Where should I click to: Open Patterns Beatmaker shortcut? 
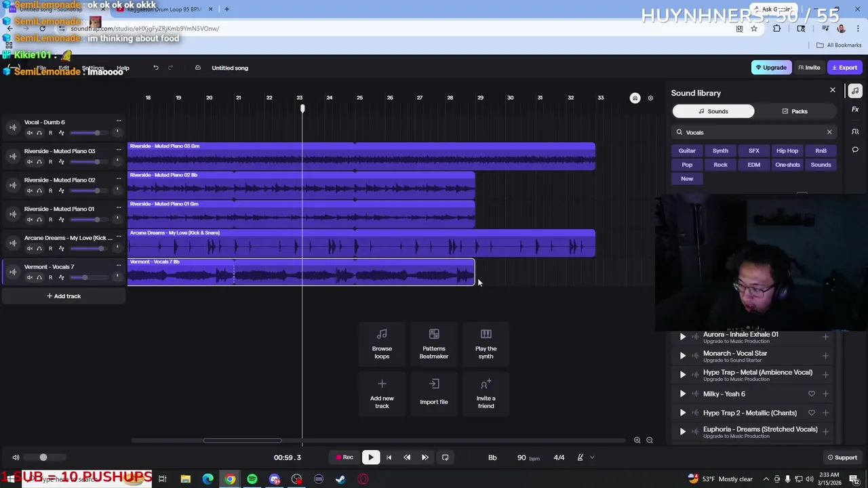pyautogui.click(x=434, y=344)
